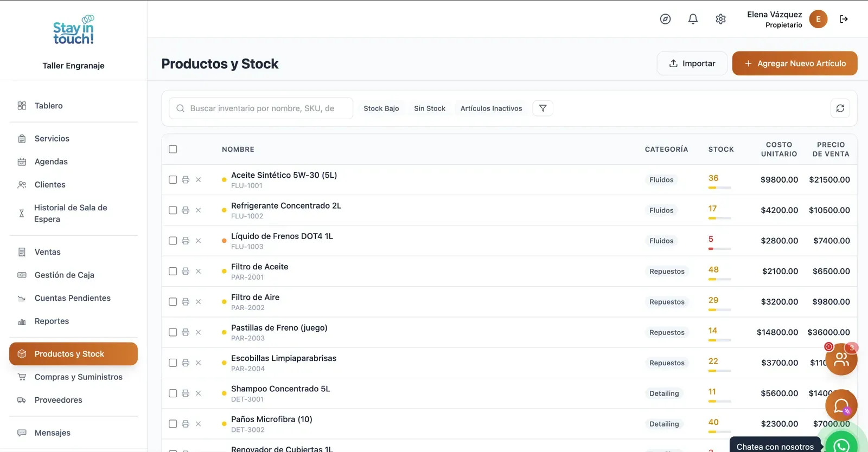The width and height of the screenshot is (868, 452).
Task: Open settings gear in top bar
Action: tap(720, 19)
